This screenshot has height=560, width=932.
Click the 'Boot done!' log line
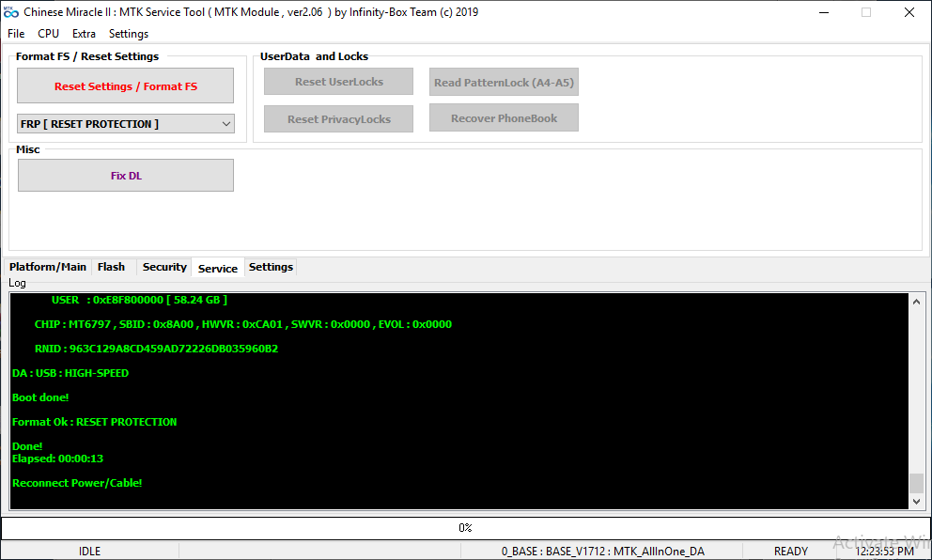click(40, 397)
